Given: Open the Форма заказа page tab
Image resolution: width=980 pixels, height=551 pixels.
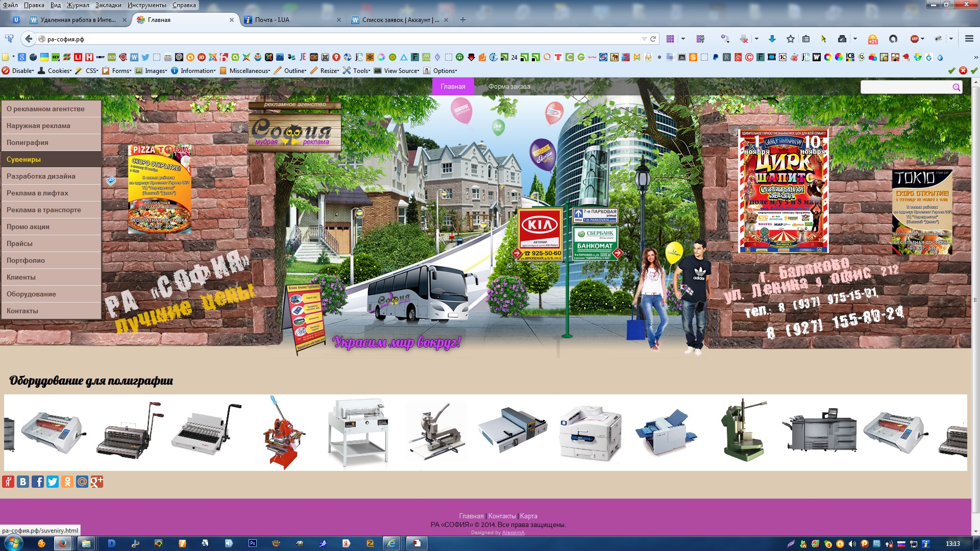Looking at the screenshot, I should (x=509, y=86).
